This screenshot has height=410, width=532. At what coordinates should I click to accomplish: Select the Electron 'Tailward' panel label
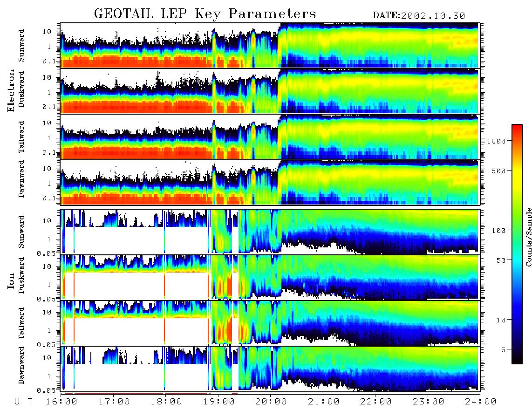pyautogui.click(x=21, y=137)
